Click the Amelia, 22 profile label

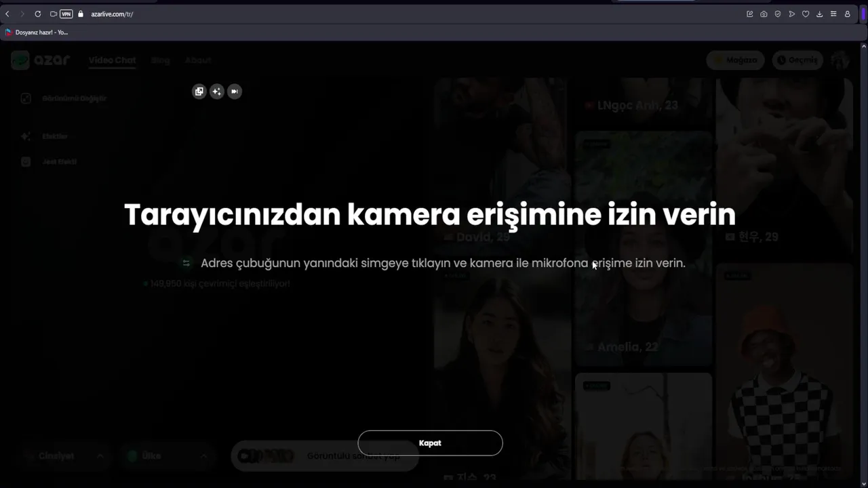coord(620,347)
